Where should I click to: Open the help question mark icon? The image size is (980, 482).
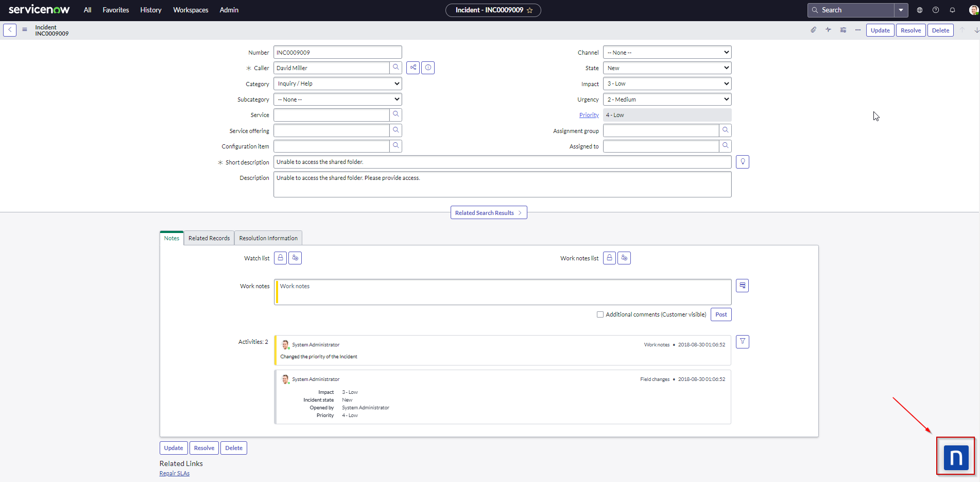tap(936, 10)
